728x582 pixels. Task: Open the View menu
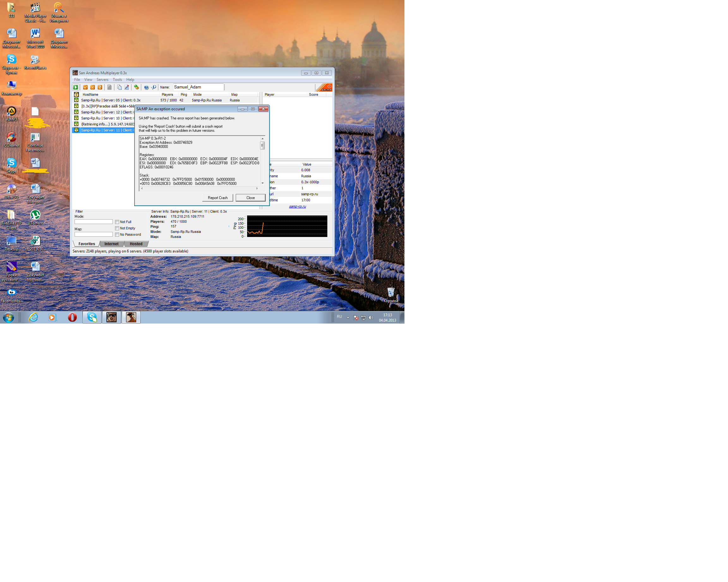pos(88,80)
